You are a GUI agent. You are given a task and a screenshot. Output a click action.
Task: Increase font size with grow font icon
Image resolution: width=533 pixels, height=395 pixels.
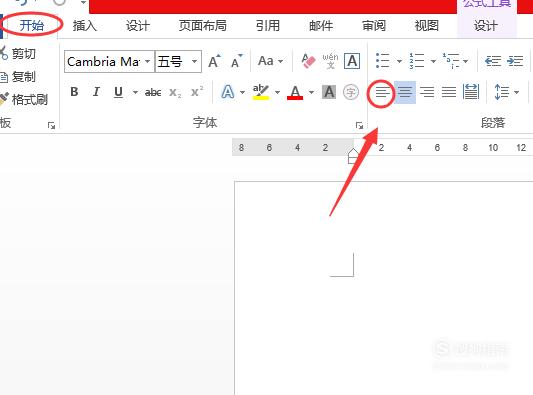pyautogui.click(x=214, y=61)
